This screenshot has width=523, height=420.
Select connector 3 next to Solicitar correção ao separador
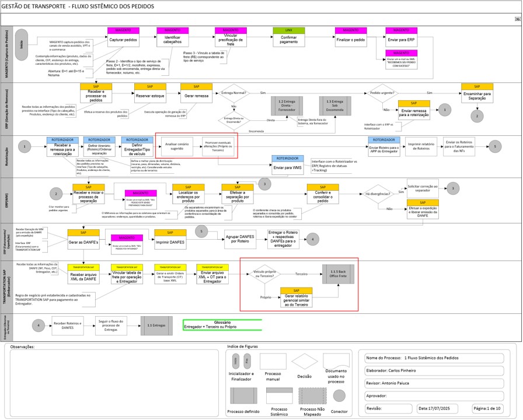pyautogui.click(x=453, y=188)
